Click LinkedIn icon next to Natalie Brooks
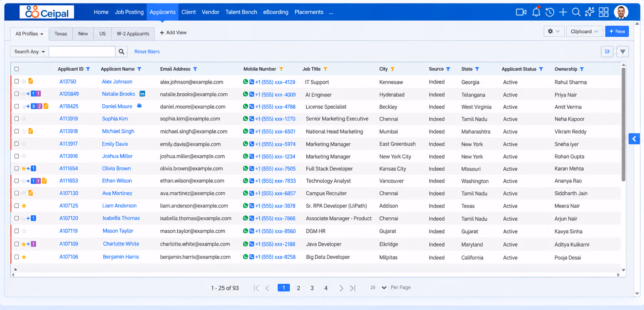Image resolution: width=644 pixels, height=310 pixels. 142,94
